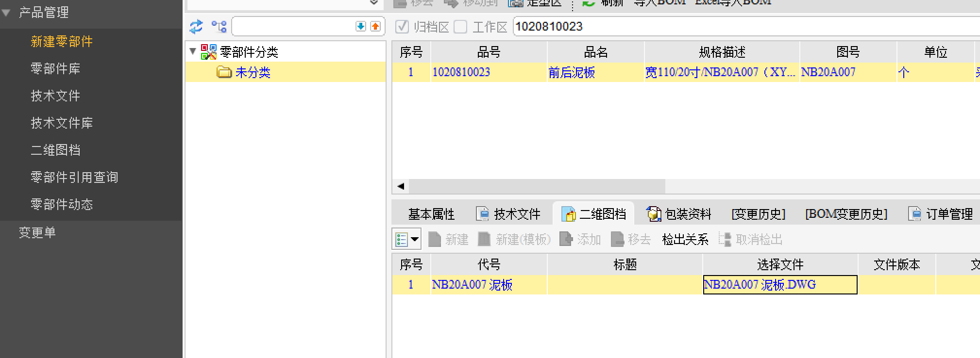Click the 图号 column header

pyautogui.click(x=848, y=52)
